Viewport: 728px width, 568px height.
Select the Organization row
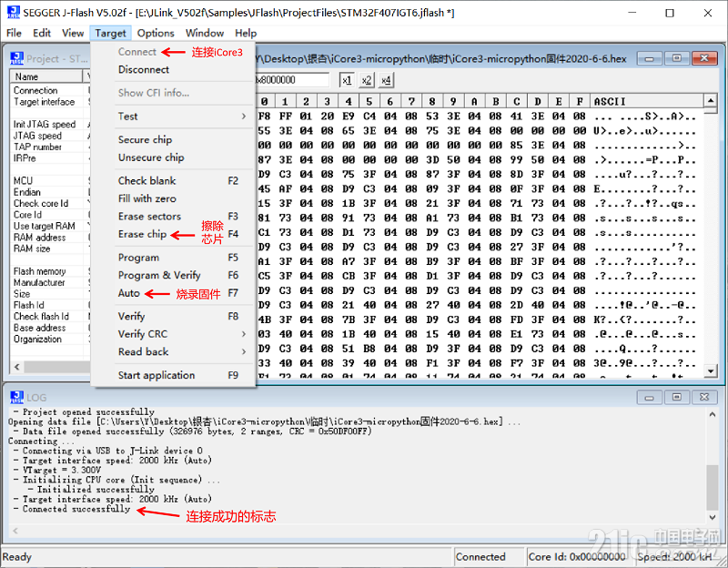click(50, 339)
